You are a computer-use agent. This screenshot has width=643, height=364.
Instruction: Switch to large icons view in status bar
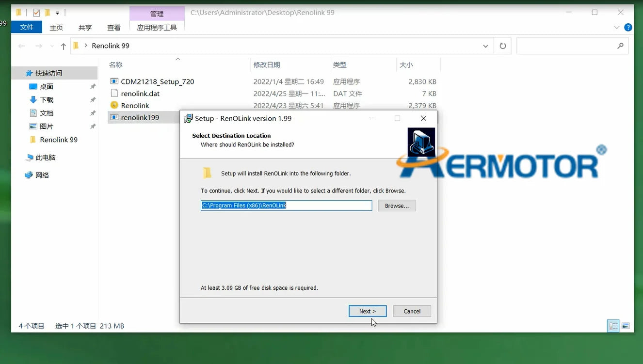[x=626, y=326]
